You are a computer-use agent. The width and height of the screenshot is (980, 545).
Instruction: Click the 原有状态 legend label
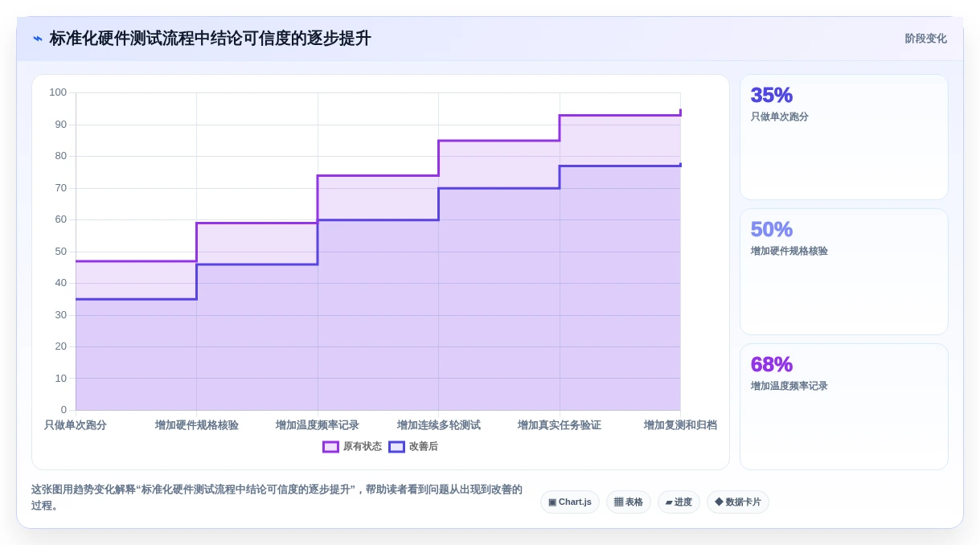click(x=363, y=447)
